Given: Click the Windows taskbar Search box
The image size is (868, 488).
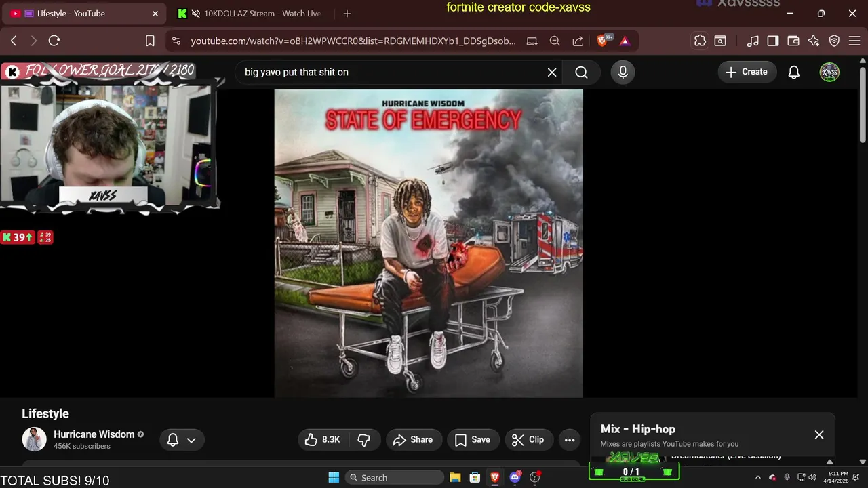Looking at the screenshot, I should (x=394, y=477).
